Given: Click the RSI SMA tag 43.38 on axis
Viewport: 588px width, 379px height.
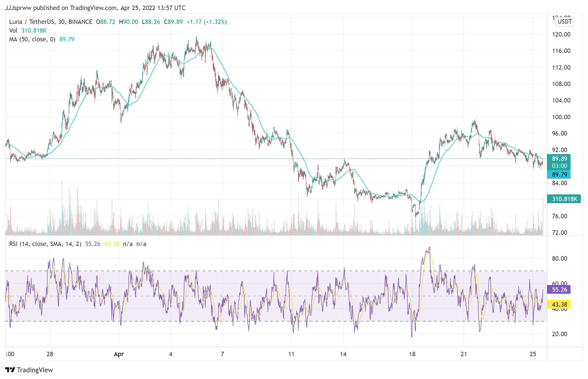Looking at the screenshot, I should [x=559, y=305].
